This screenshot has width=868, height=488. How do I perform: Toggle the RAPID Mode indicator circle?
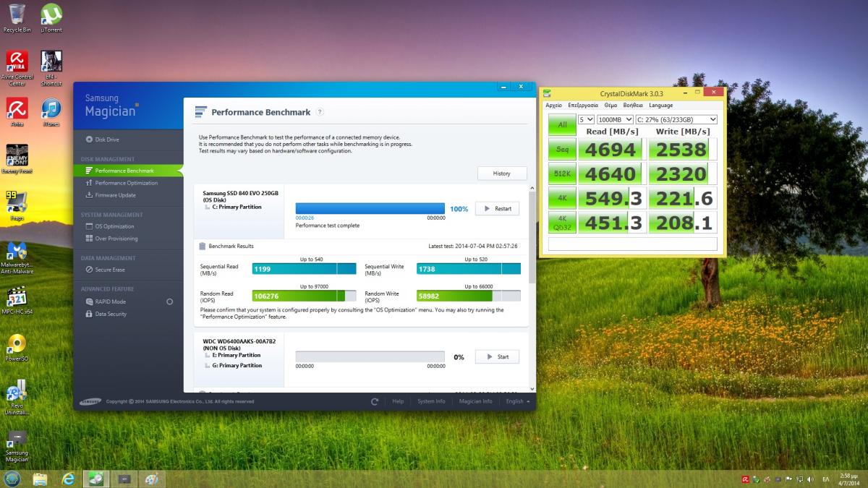tap(169, 301)
